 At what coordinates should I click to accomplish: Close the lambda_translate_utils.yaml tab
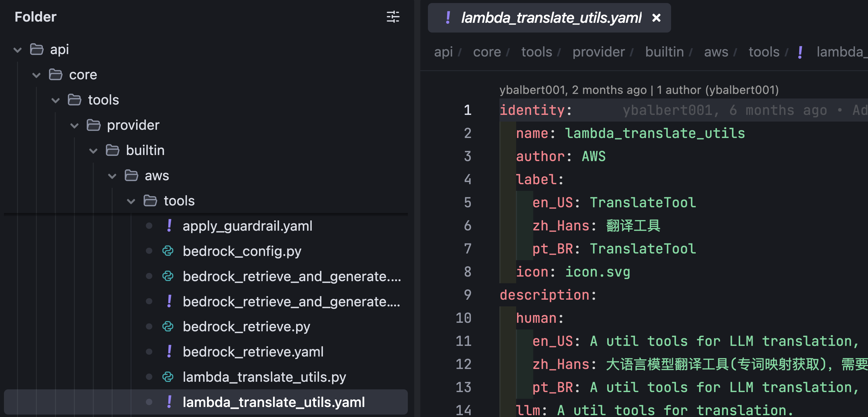(x=656, y=18)
